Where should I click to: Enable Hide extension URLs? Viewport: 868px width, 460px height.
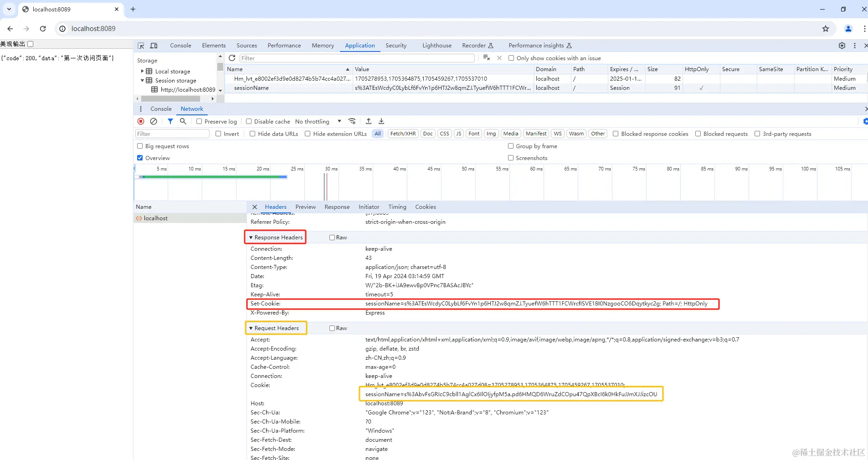[x=308, y=134]
